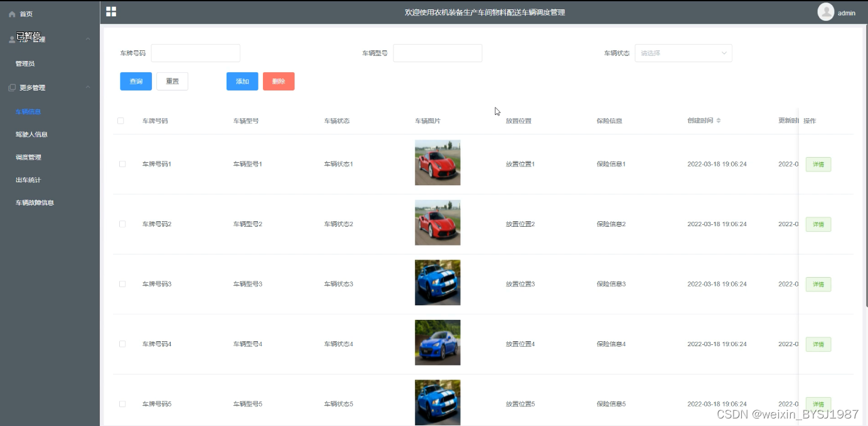
Task: Click the red 删除 button
Action: click(x=279, y=82)
